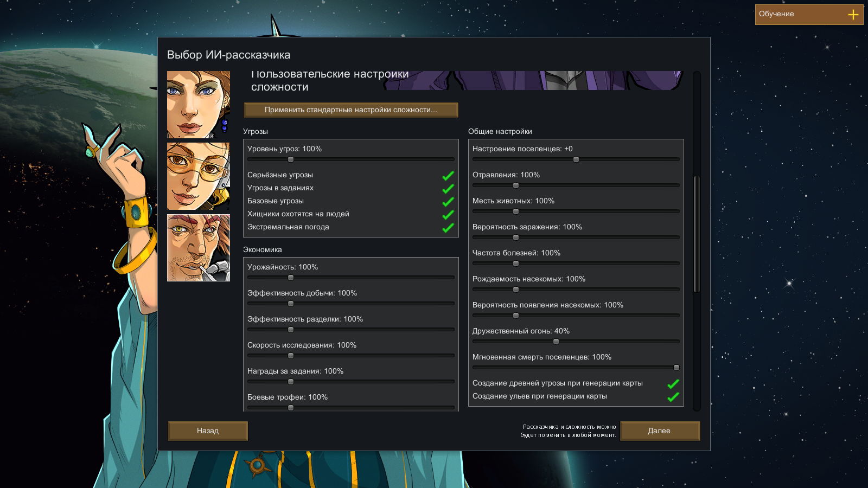The image size is (868, 488).
Task: Toggle Создание ульев при генерации карты
Action: [x=673, y=397]
